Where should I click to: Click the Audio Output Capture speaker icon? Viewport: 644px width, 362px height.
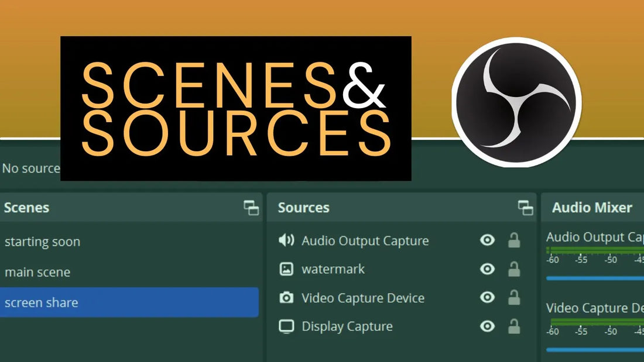(286, 240)
